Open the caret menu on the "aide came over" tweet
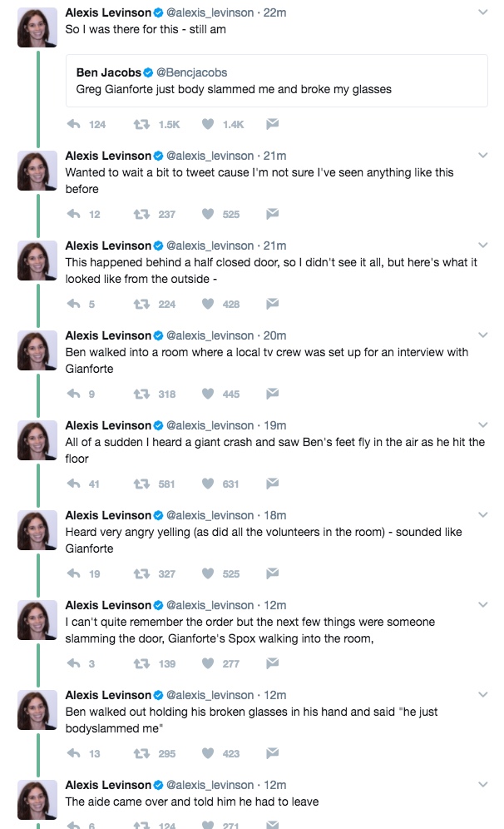The image size is (504, 829). pos(483,784)
